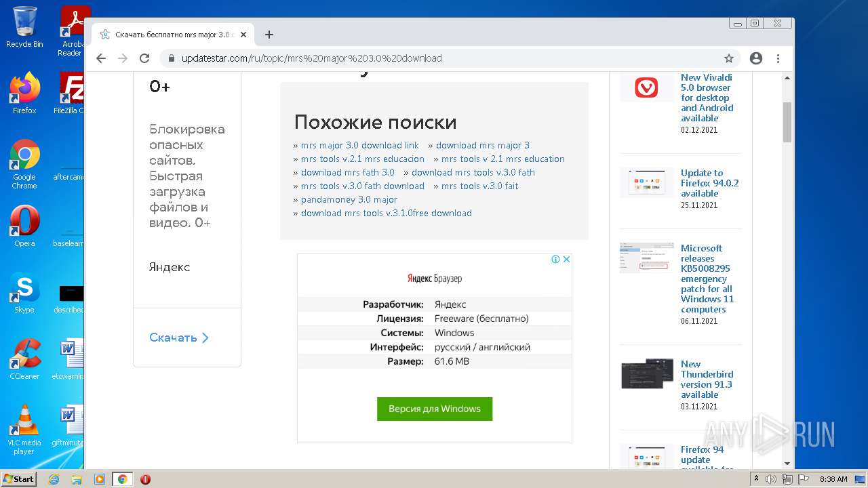
Task: Click the page vertical scrollbar thumb
Action: 787,121
